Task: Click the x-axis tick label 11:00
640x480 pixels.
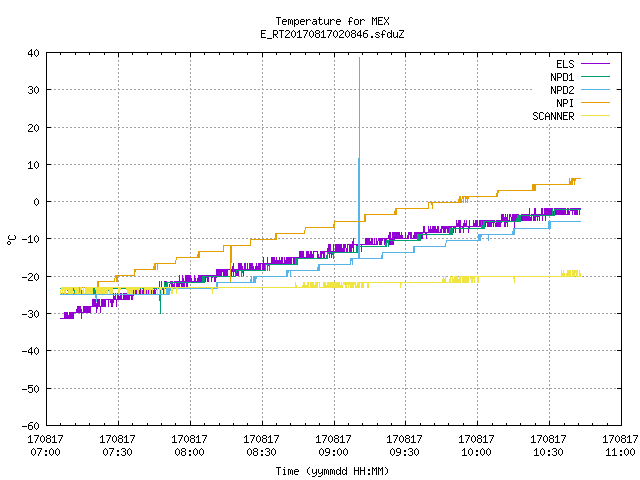Action: coord(620,452)
